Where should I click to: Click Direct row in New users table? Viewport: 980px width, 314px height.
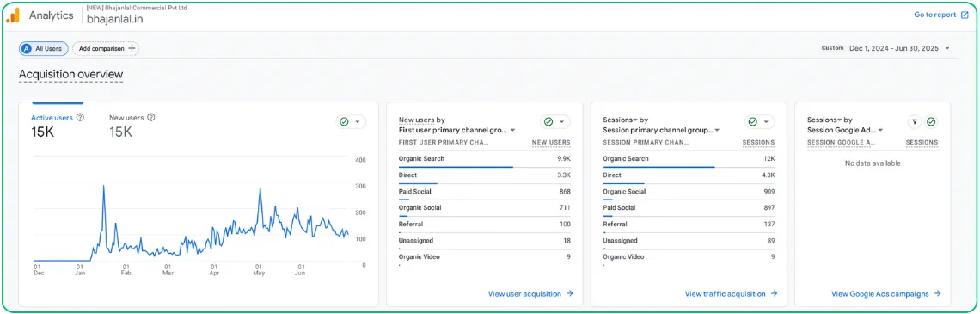(484, 175)
